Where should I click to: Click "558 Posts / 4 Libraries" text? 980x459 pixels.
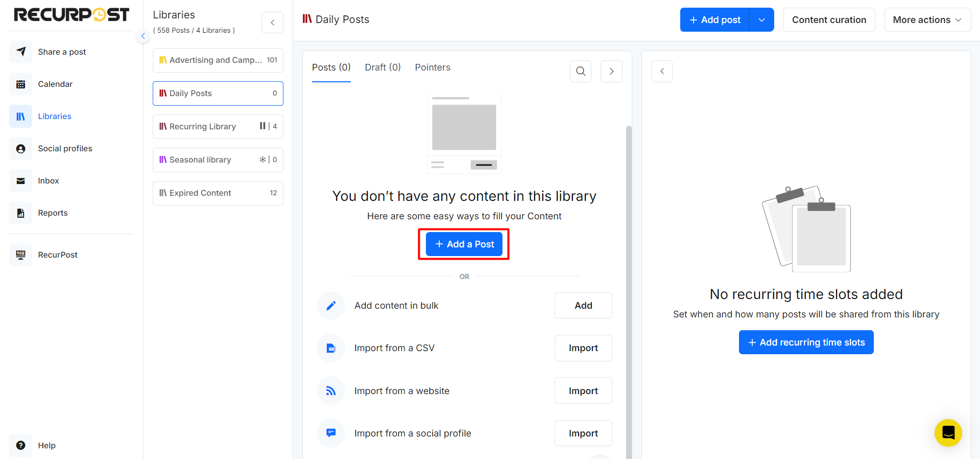pos(194,30)
